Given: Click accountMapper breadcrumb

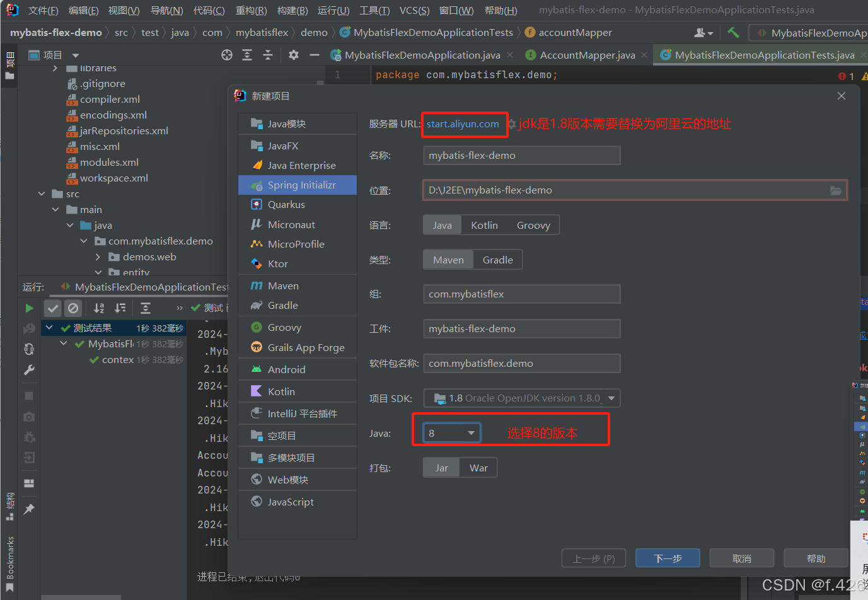Looking at the screenshot, I should 569,33.
